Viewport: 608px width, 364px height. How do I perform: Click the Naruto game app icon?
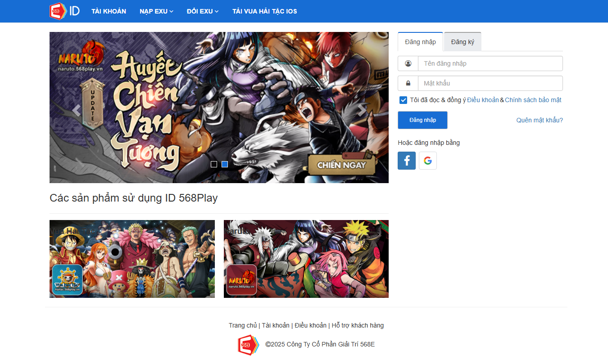pyautogui.click(x=241, y=279)
